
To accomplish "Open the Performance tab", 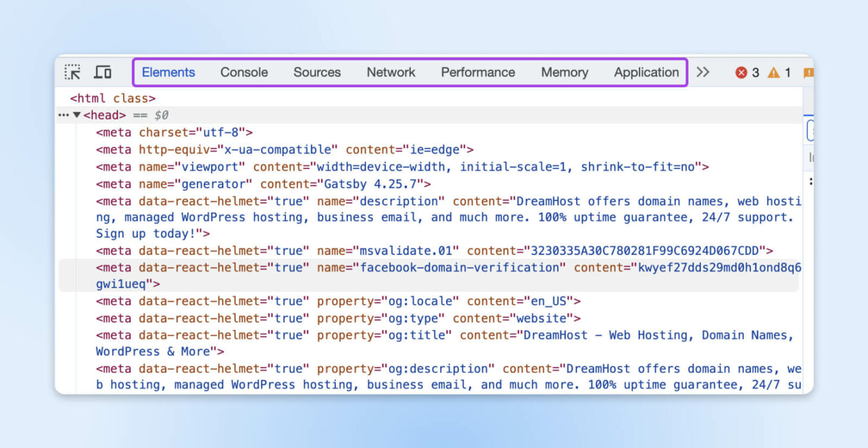I will tap(477, 72).
